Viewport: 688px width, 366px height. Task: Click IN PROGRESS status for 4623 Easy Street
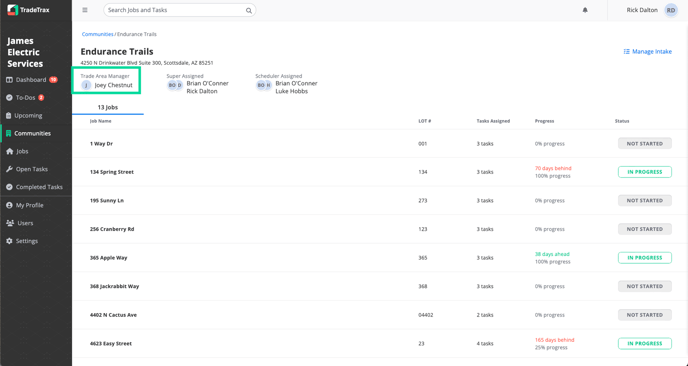645,344
